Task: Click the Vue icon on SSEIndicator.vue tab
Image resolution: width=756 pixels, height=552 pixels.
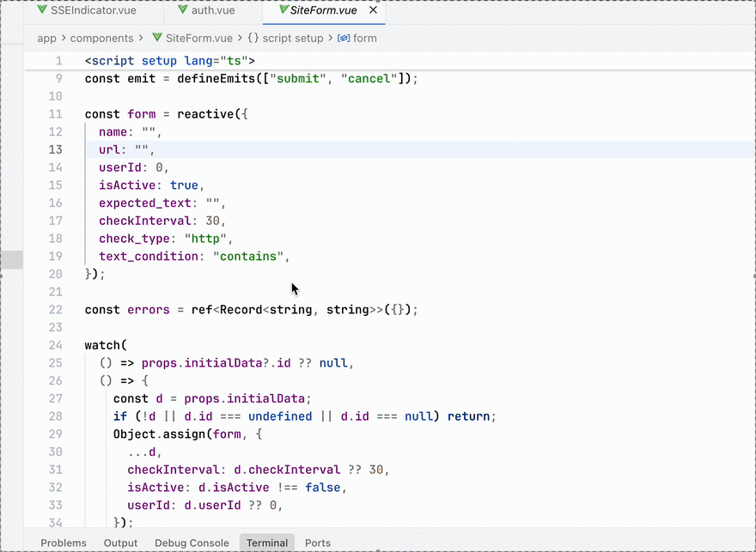Action: [42, 10]
